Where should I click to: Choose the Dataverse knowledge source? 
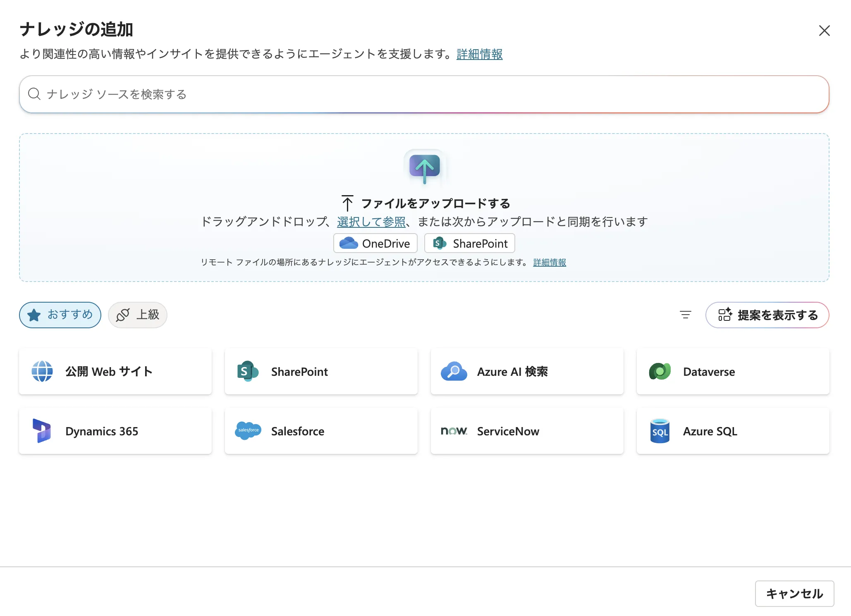pyautogui.click(x=732, y=371)
